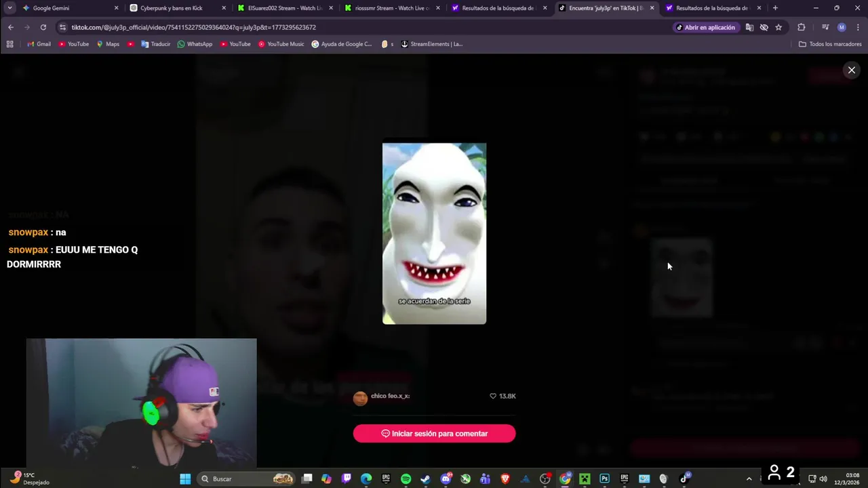View site information for tiktok.com
The image size is (868, 488).
(x=63, y=27)
